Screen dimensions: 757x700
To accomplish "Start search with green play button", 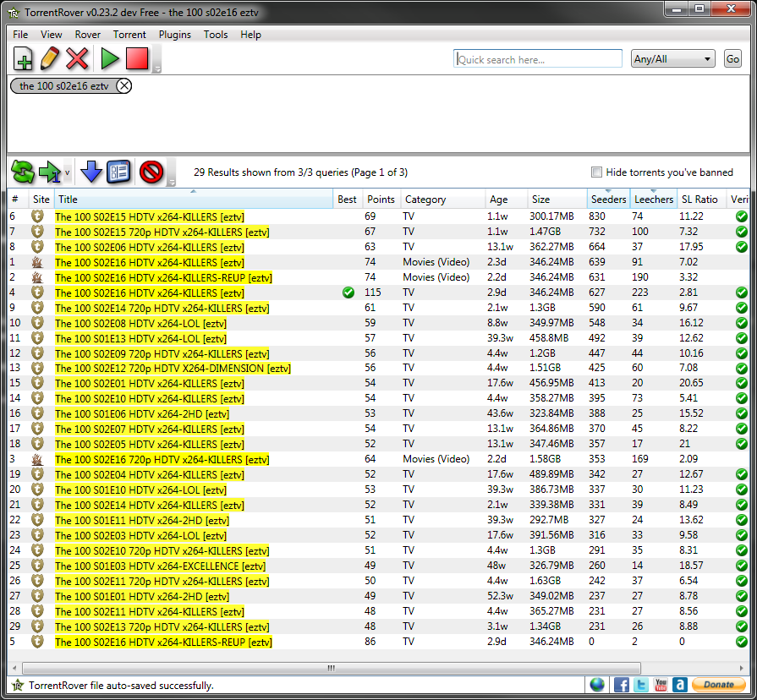I will click(110, 59).
